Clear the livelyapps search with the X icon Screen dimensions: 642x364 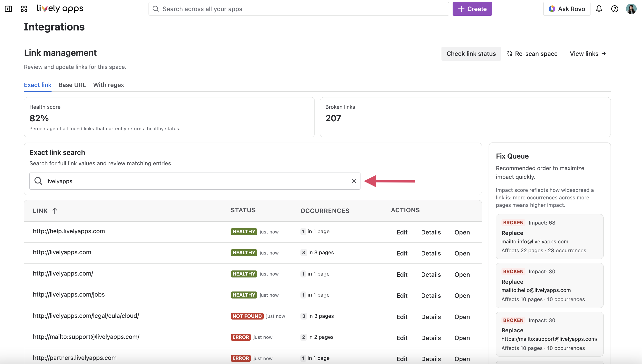click(x=354, y=181)
